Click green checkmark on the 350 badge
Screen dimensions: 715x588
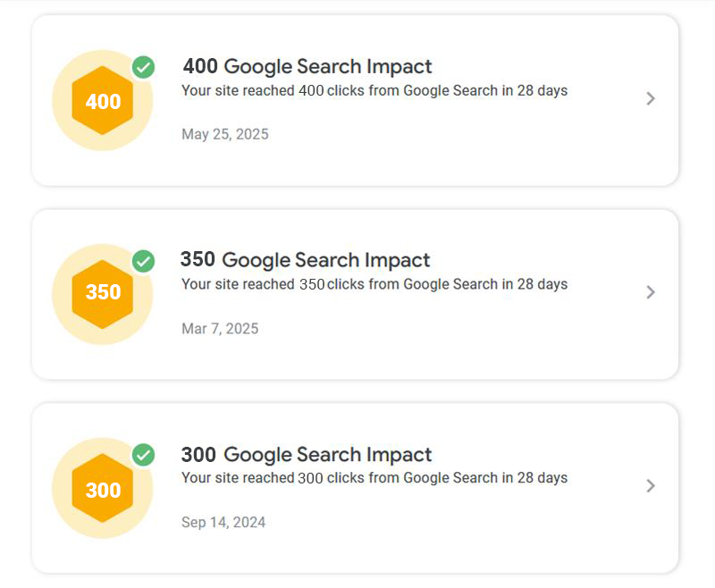(143, 261)
